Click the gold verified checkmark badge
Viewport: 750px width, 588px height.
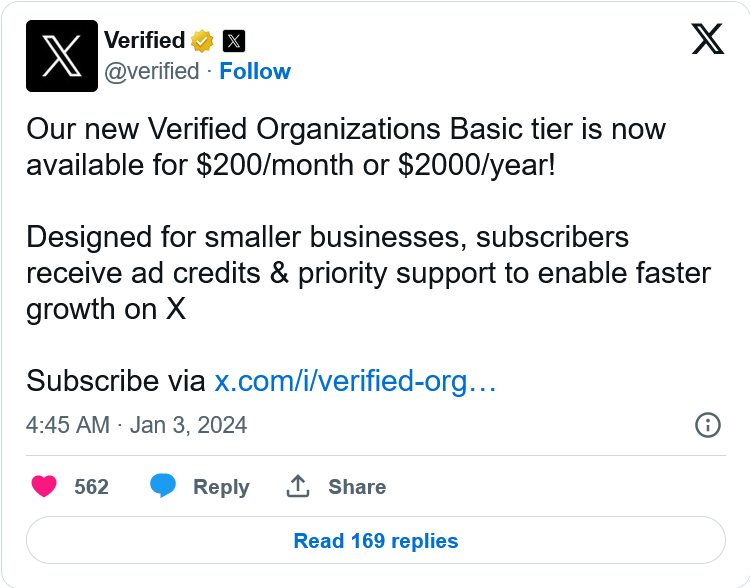[203, 41]
